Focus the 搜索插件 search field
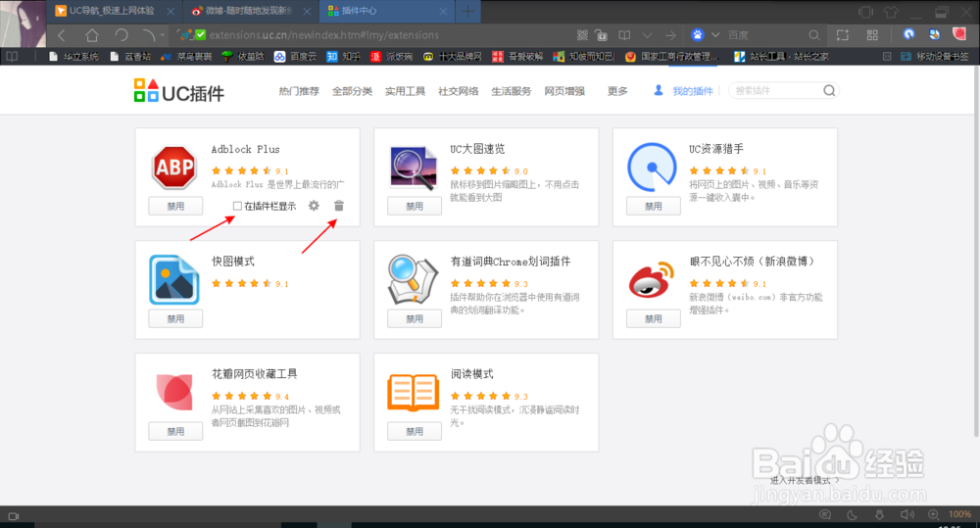 (776, 90)
